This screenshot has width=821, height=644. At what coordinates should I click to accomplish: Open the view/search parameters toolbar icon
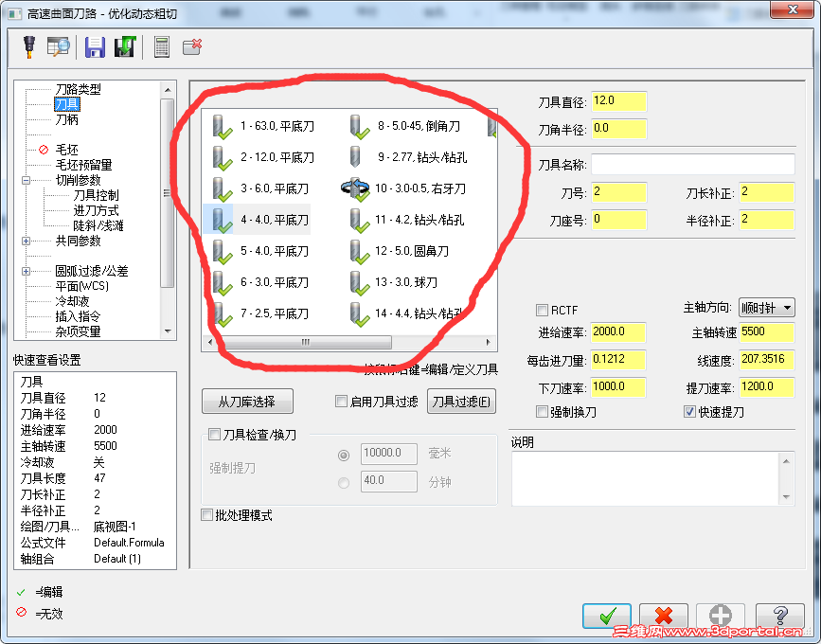coord(58,46)
